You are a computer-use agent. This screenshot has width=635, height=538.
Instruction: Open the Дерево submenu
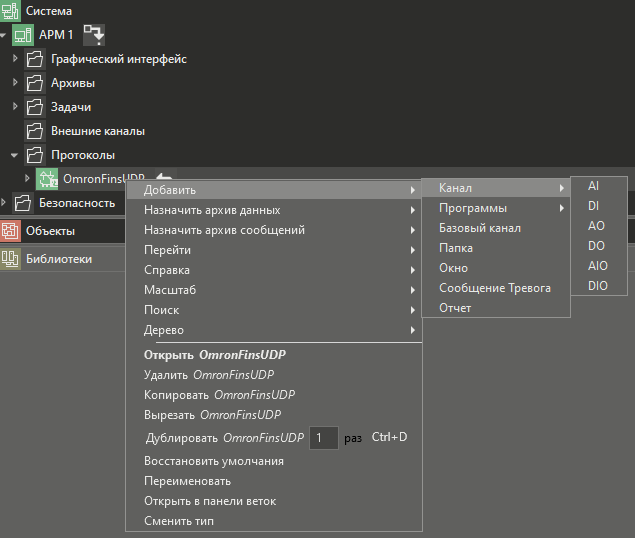pos(274,330)
